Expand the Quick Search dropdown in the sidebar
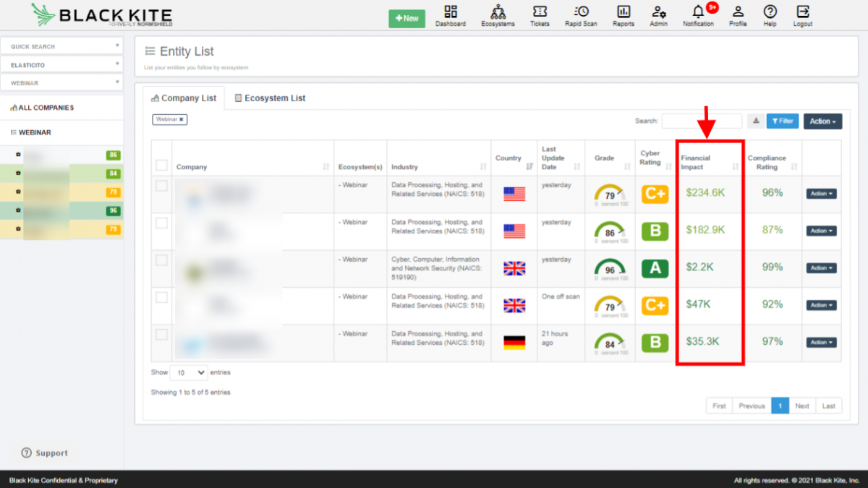This screenshot has height=488, width=868. coord(61,46)
